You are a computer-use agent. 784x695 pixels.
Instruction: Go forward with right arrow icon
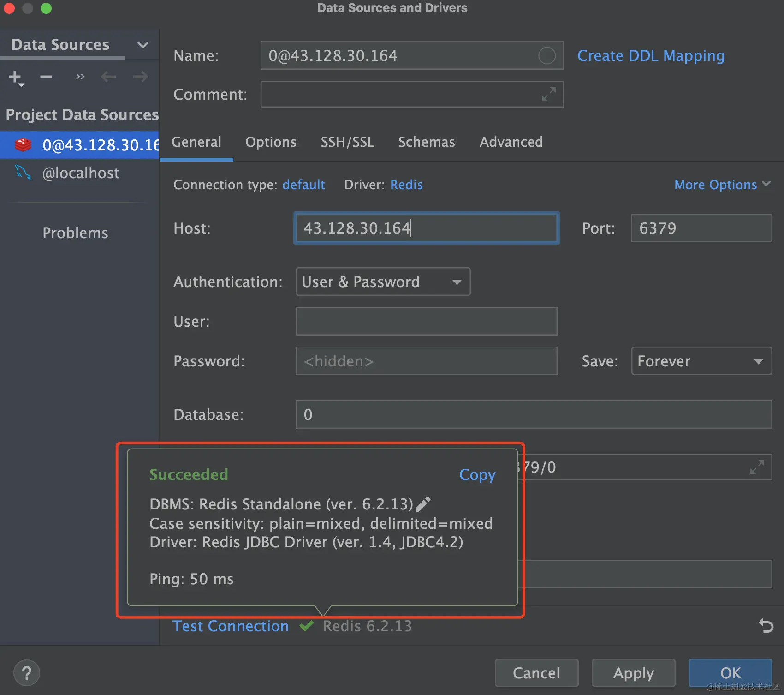tap(141, 77)
